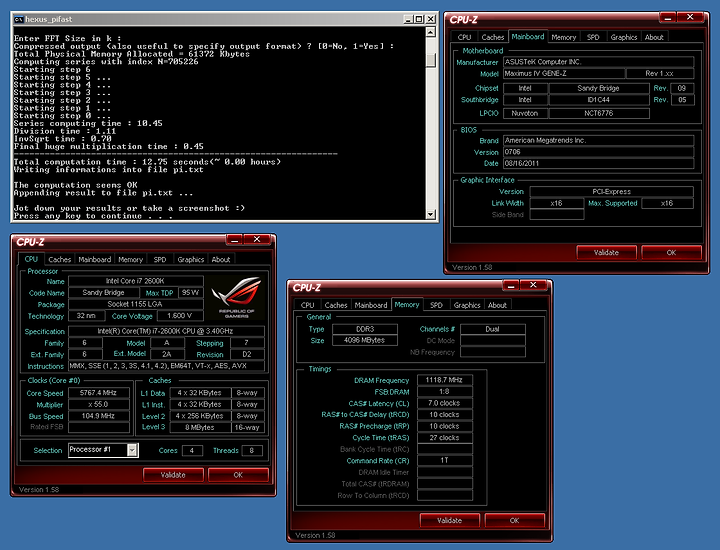Click the LPCIO chip NCT6776 field
720x550 pixels.
pos(599,113)
